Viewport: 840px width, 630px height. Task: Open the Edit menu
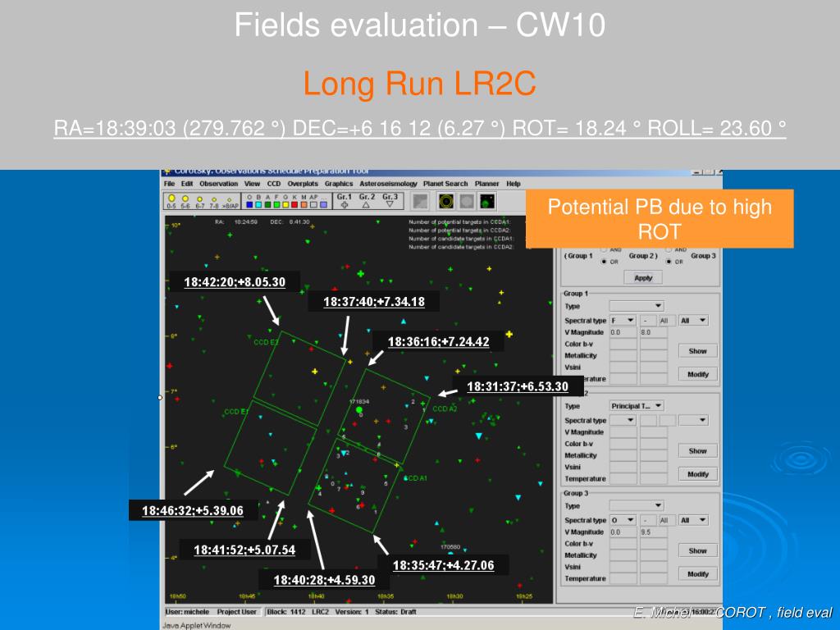(x=187, y=184)
